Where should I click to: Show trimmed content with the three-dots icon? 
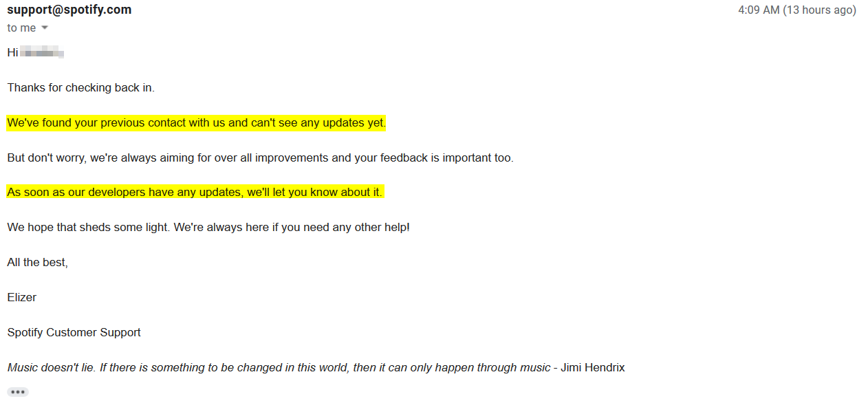[x=18, y=392]
